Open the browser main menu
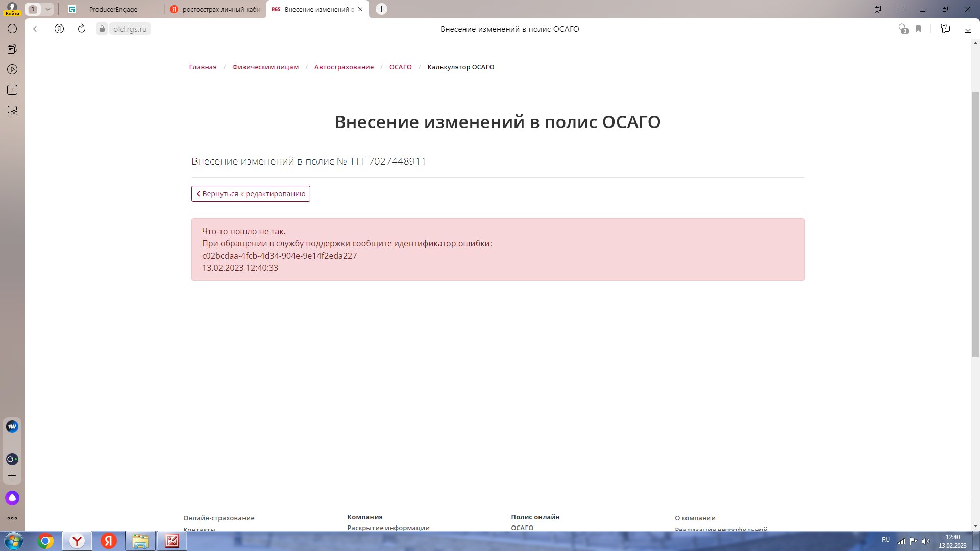Viewport: 980px width, 551px height. coord(900,9)
